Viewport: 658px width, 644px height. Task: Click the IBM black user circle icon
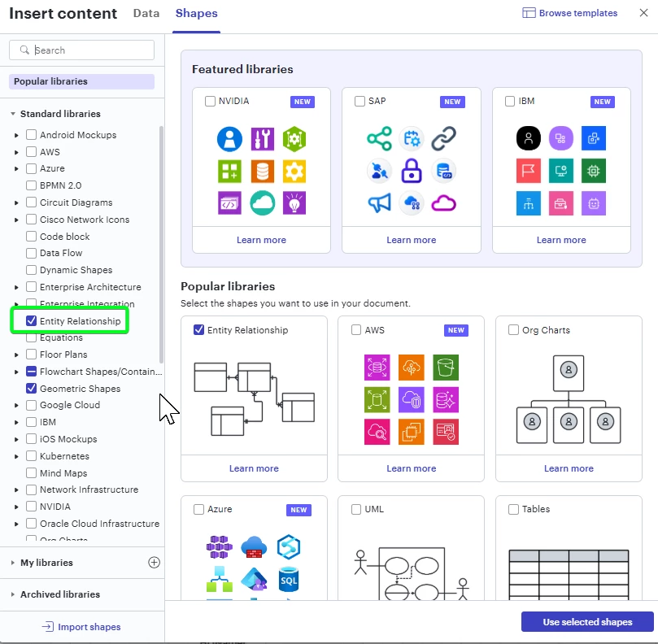pyautogui.click(x=529, y=138)
